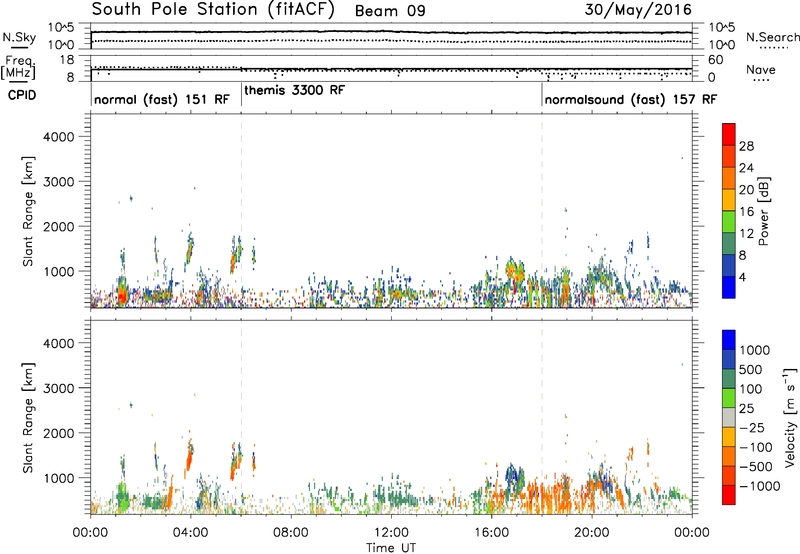Viewport: 800px width, 554px height.
Task: Click the red bottom of the Velocity colorbar
Action: [x=729, y=495]
